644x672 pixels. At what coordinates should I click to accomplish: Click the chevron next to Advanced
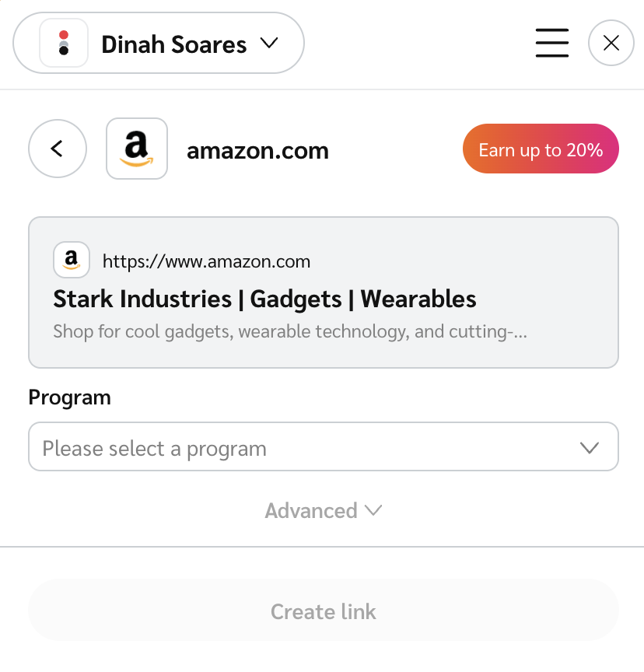tap(373, 511)
